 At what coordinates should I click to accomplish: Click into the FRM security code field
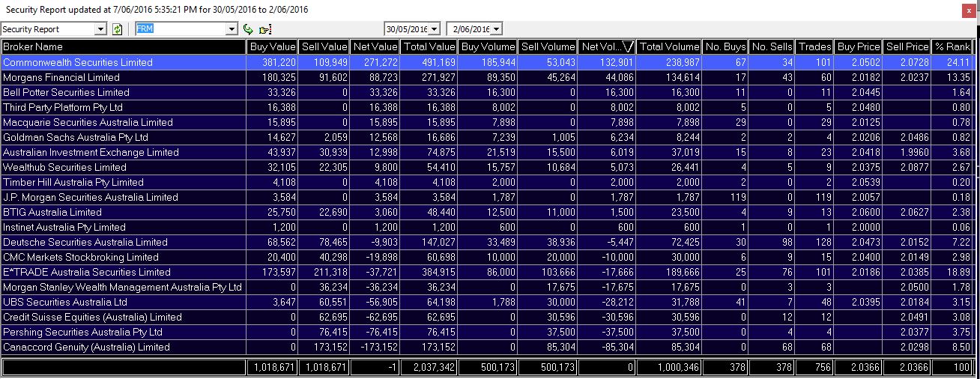point(180,29)
